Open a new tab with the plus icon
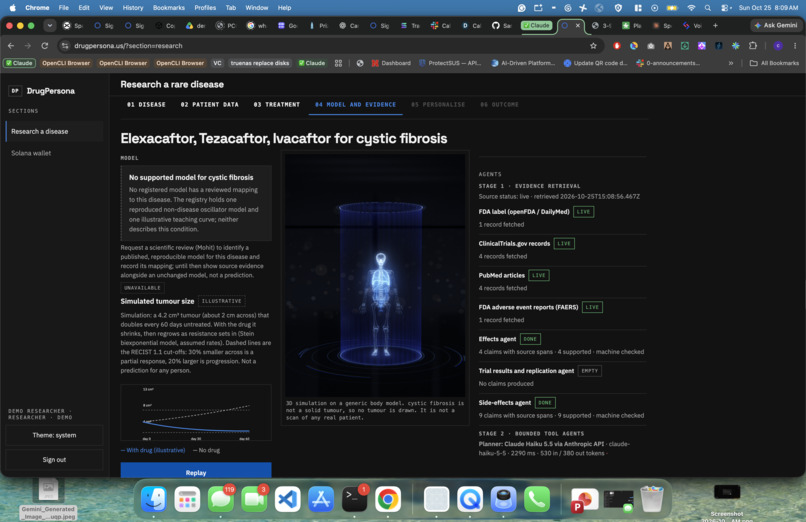This screenshot has height=522, width=806. 715,25
